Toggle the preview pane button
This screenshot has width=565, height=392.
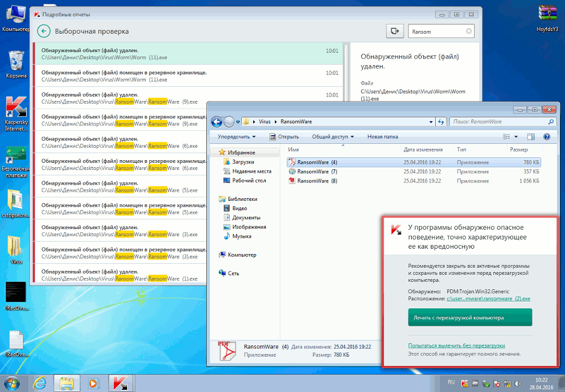pyautogui.click(x=530, y=137)
